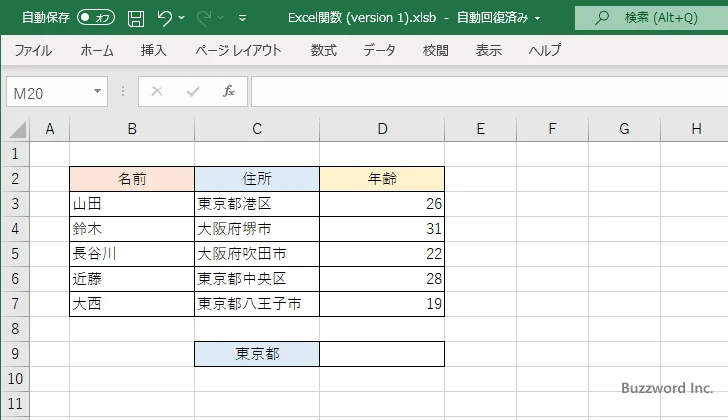Select row 9 header

coord(15,354)
